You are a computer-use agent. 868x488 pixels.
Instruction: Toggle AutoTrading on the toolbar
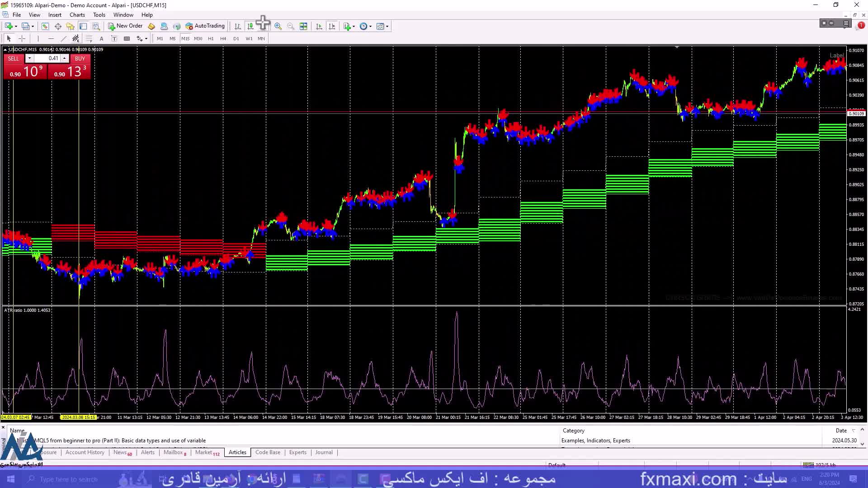click(x=205, y=26)
